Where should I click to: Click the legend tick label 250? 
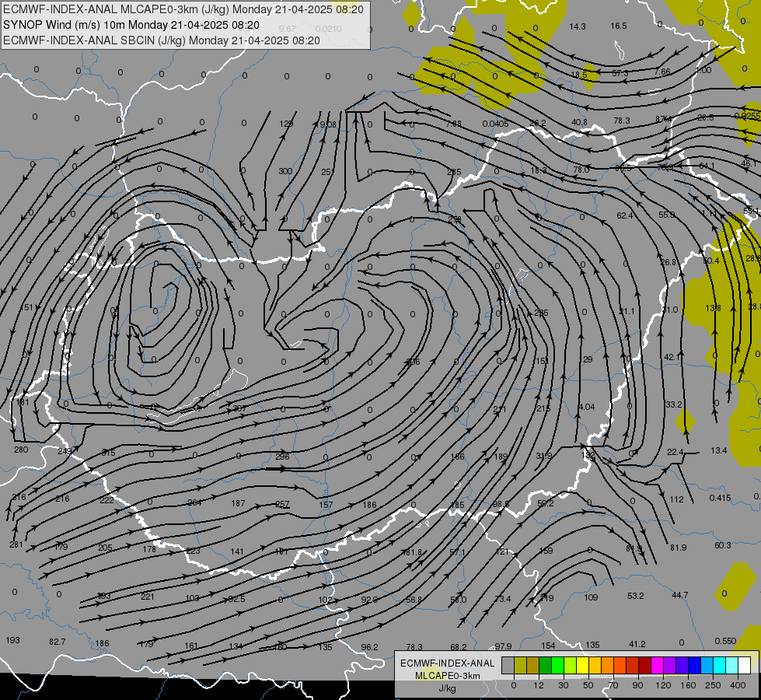coord(713,685)
